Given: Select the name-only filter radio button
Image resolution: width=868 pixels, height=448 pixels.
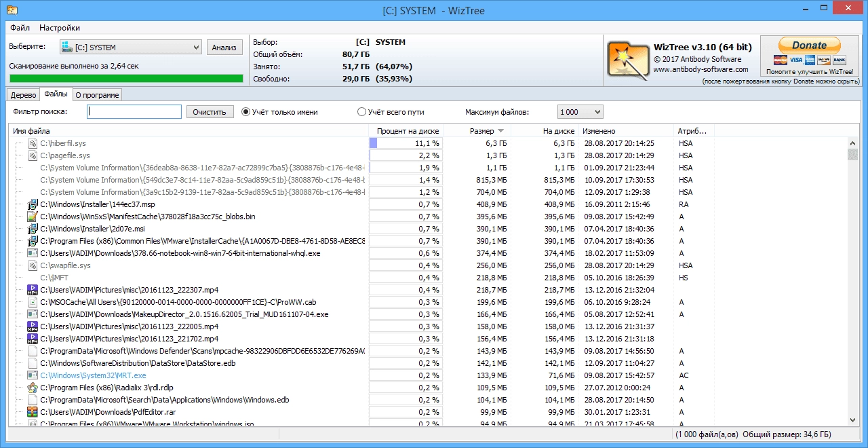Looking at the screenshot, I should [x=245, y=112].
